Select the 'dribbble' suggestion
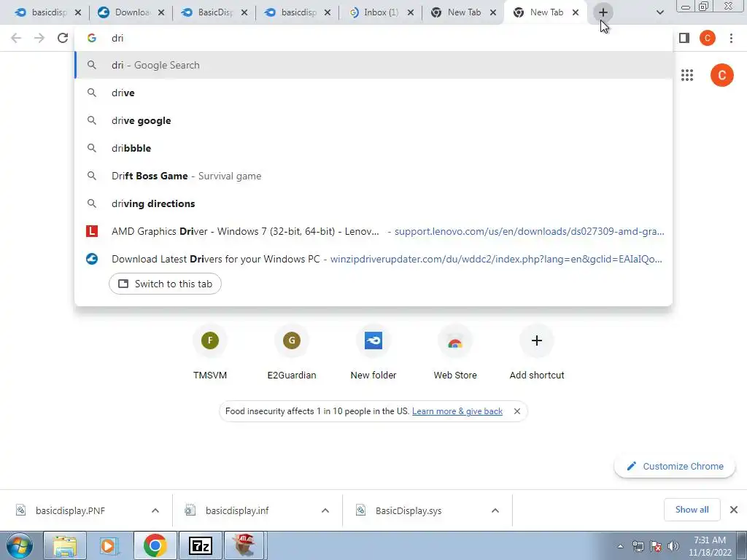Viewport: 747px width, 560px height. [x=373, y=148]
